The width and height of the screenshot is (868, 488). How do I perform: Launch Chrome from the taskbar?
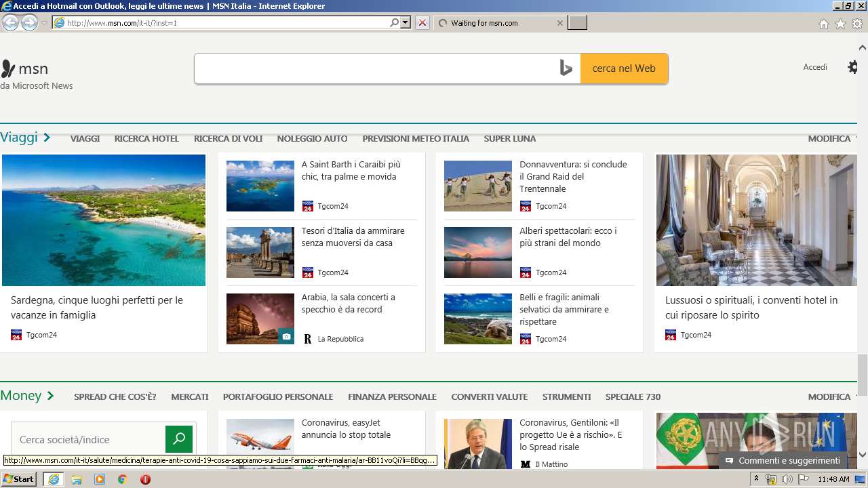tap(122, 479)
